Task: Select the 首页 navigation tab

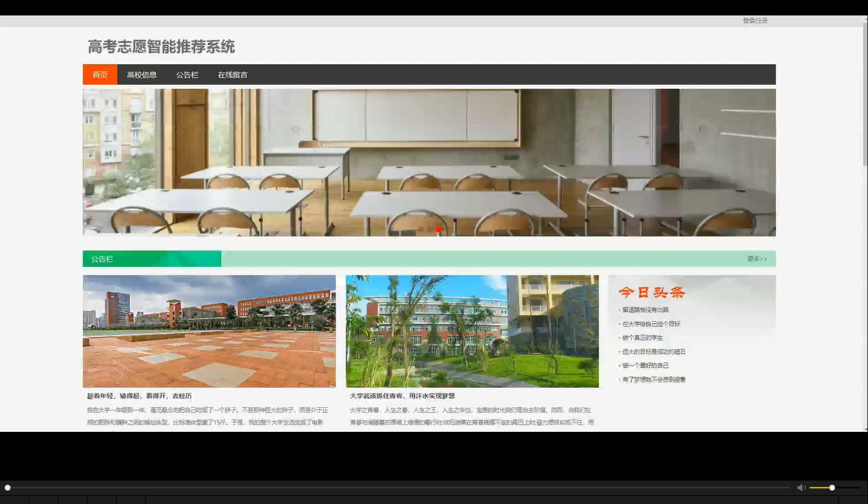Action: click(x=100, y=74)
